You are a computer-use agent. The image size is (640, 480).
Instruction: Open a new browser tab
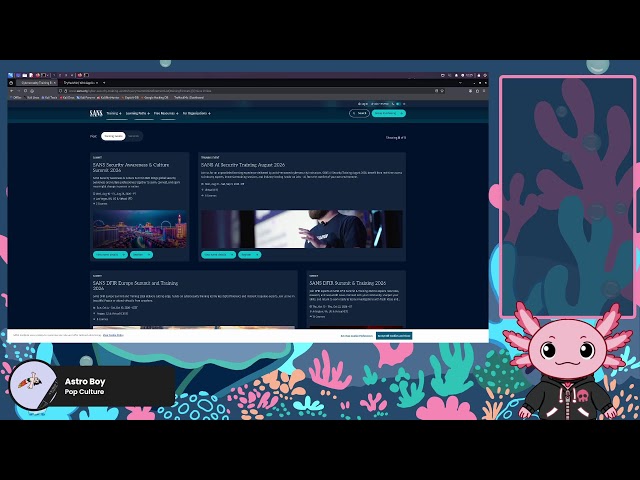pyautogui.click(x=104, y=83)
